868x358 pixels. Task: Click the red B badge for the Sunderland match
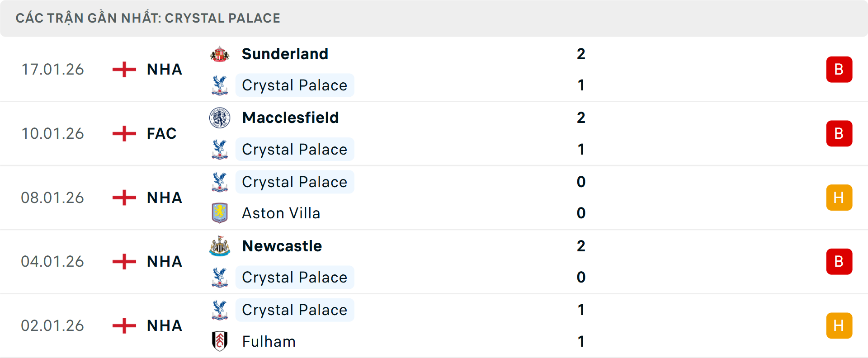(x=839, y=69)
